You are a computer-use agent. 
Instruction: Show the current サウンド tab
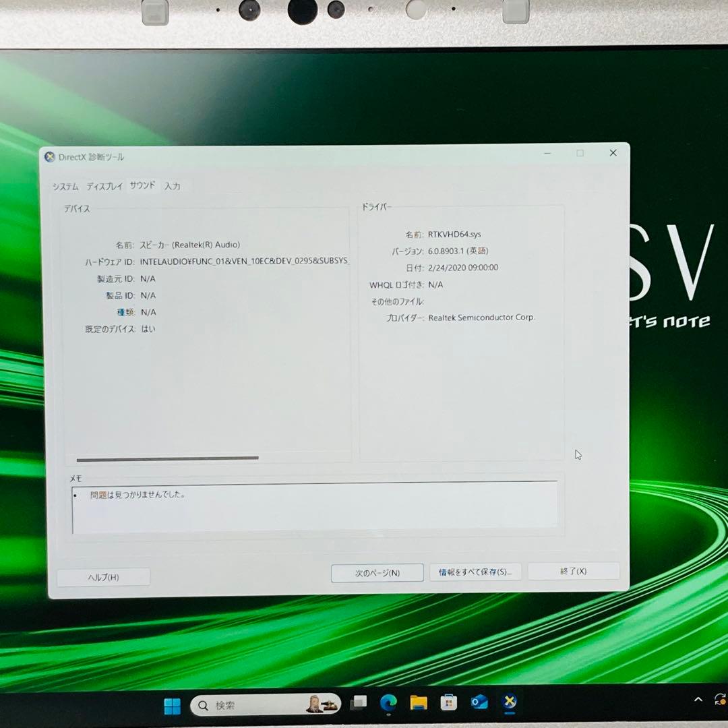(x=142, y=185)
